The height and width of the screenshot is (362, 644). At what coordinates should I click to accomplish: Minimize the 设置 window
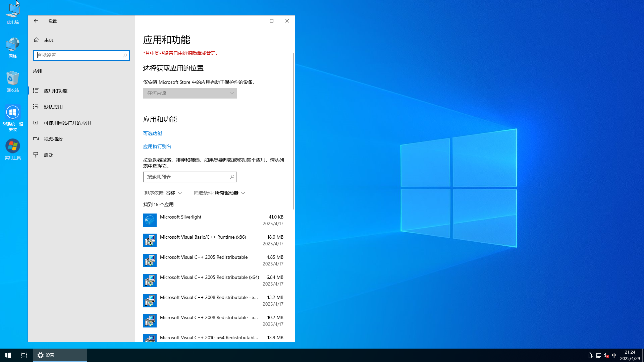point(256,21)
